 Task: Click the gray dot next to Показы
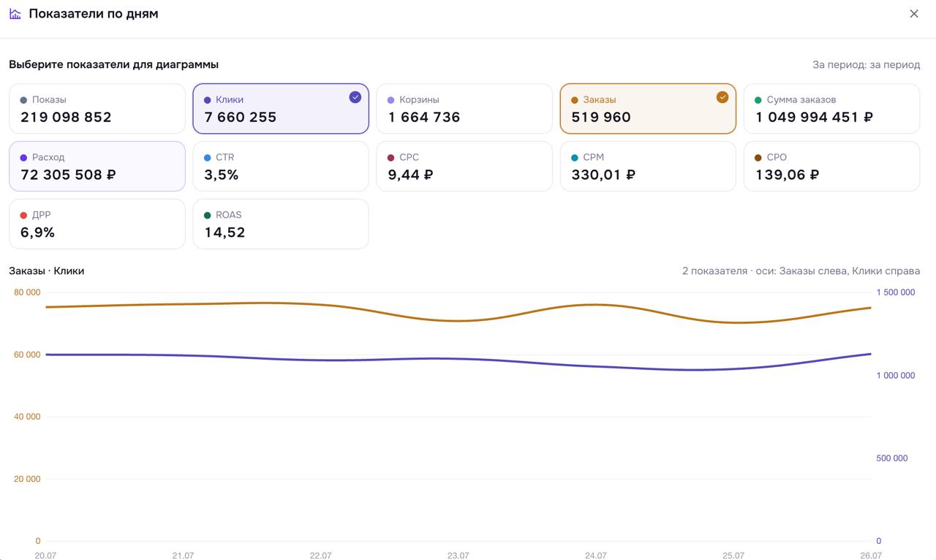(x=24, y=100)
